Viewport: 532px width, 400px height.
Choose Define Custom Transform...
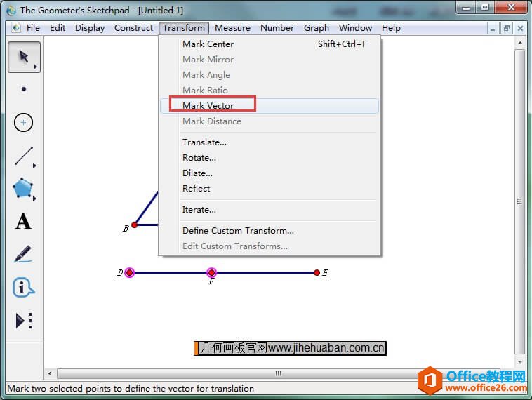coord(270,231)
